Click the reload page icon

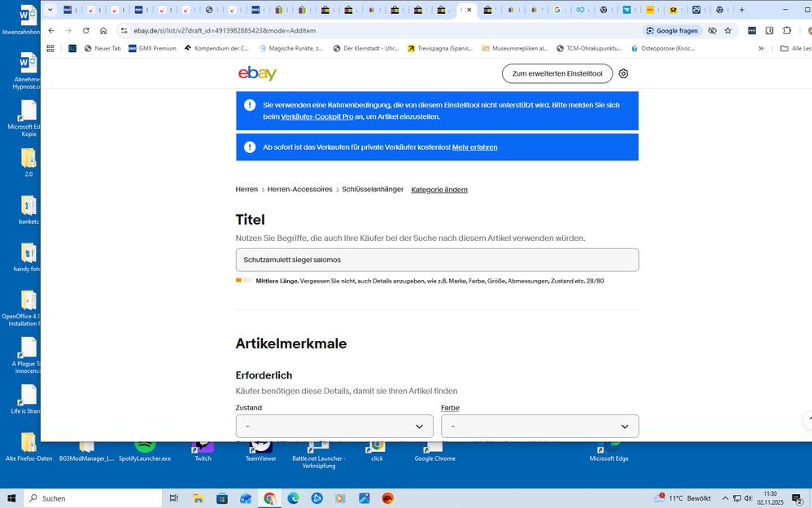[86, 30]
